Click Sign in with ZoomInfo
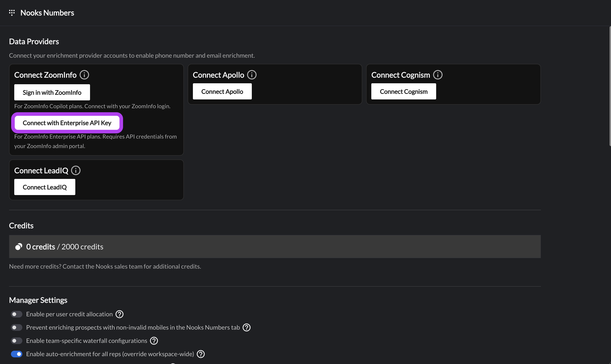Image resolution: width=611 pixels, height=364 pixels. click(x=52, y=93)
